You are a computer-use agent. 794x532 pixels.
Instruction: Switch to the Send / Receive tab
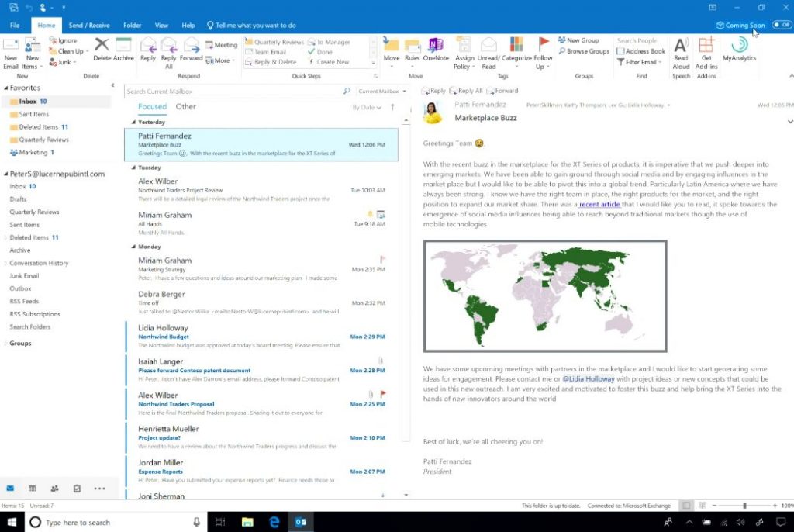(89, 26)
